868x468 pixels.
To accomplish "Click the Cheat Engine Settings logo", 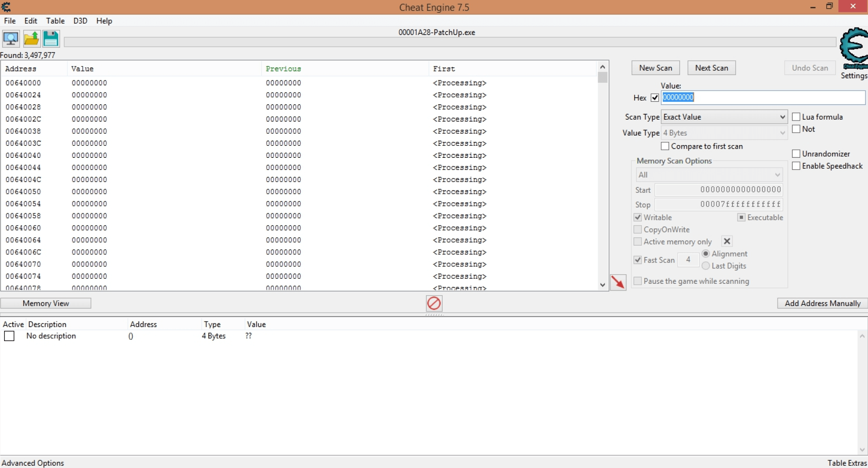I will click(x=853, y=48).
